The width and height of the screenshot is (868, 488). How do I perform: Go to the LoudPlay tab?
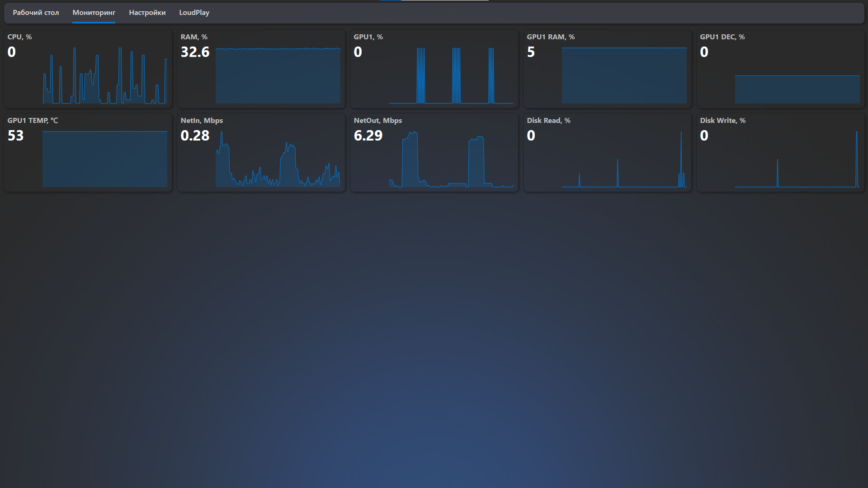(194, 13)
